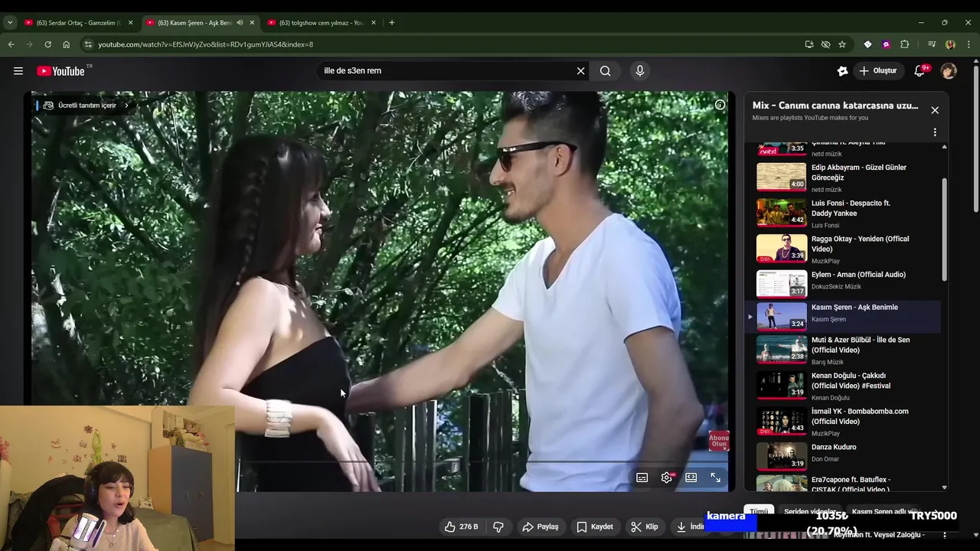Screen dimensions: 980x551
Task: Toggle subtitles in the video player
Action: coord(642,478)
